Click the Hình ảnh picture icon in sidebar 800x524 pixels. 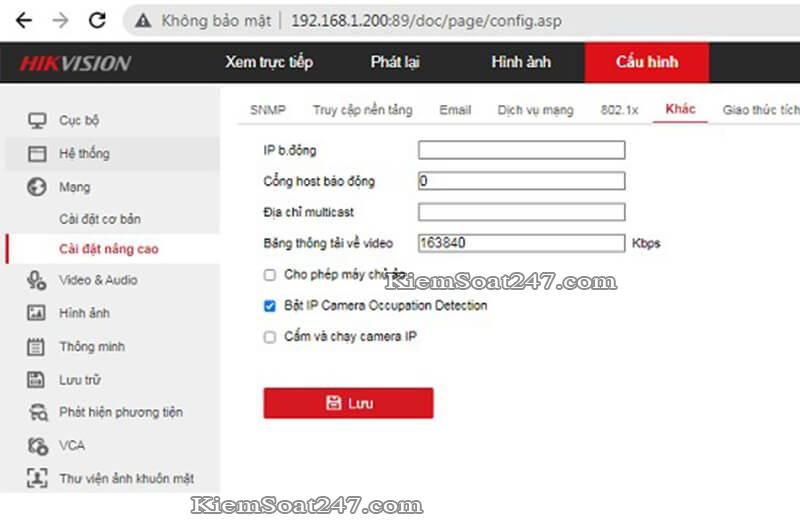point(36,313)
